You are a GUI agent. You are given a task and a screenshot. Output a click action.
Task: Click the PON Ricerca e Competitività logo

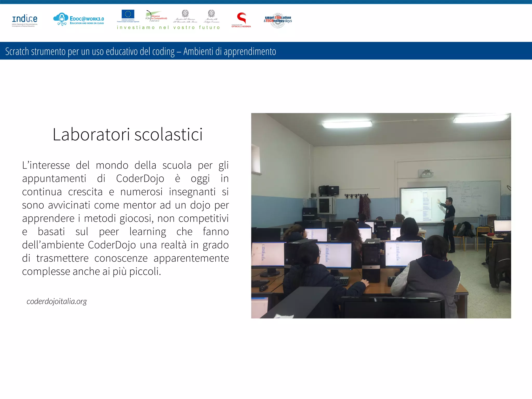tap(156, 16)
